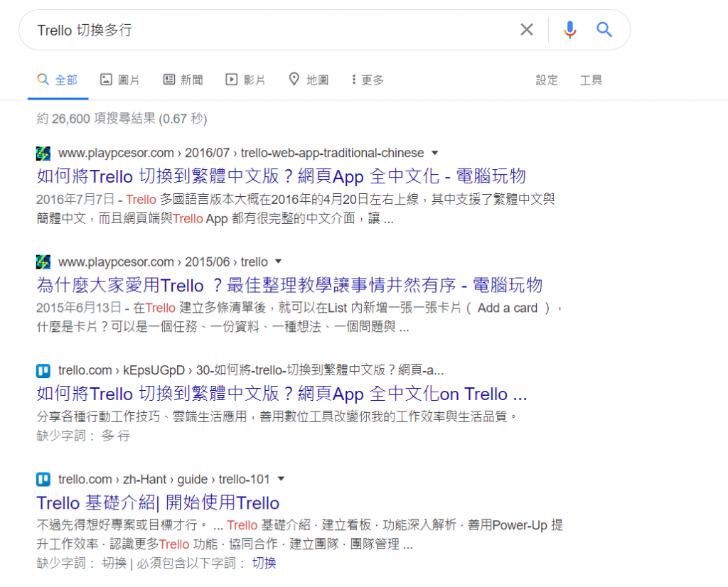Click the snippet starting '不過先得想好專案或目標才行'

coord(299,534)
